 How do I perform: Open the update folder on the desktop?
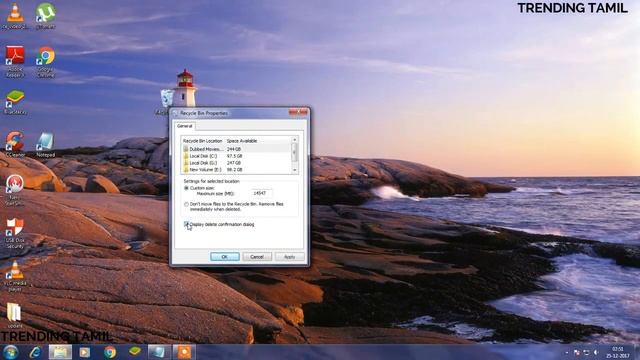[15, 316]
